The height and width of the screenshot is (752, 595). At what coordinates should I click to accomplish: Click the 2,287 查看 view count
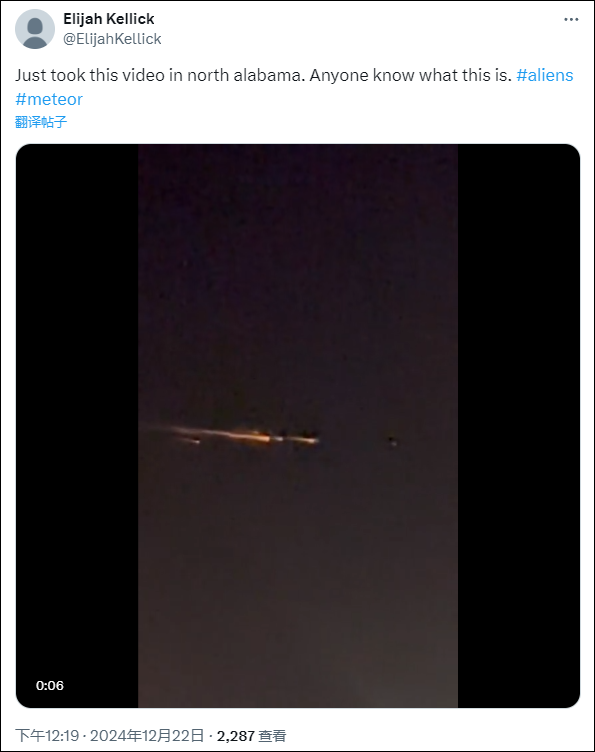tap(251, 735)
